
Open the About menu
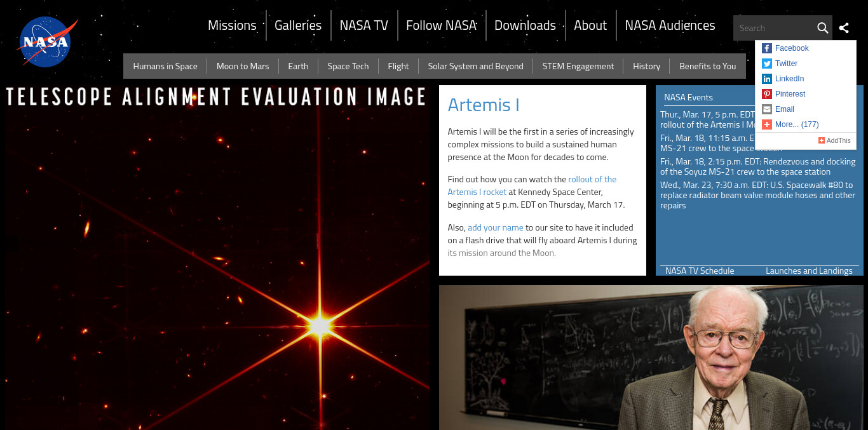coord(590,25)
